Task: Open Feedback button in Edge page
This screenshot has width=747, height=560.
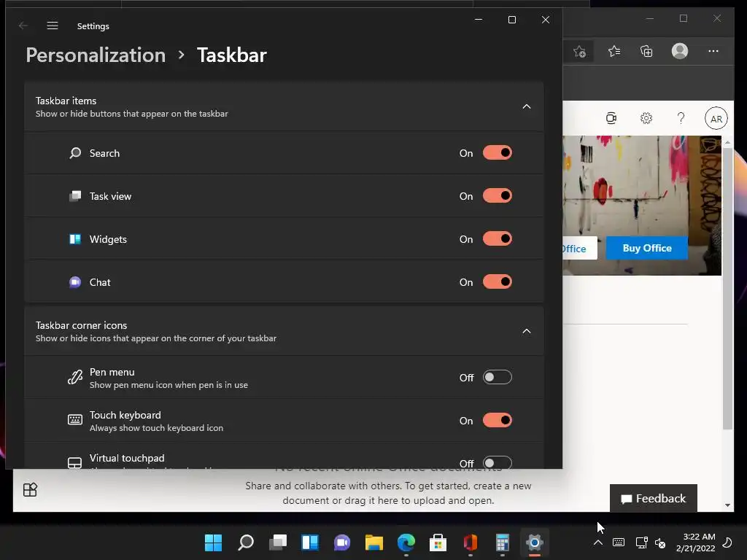Action: 653,498
